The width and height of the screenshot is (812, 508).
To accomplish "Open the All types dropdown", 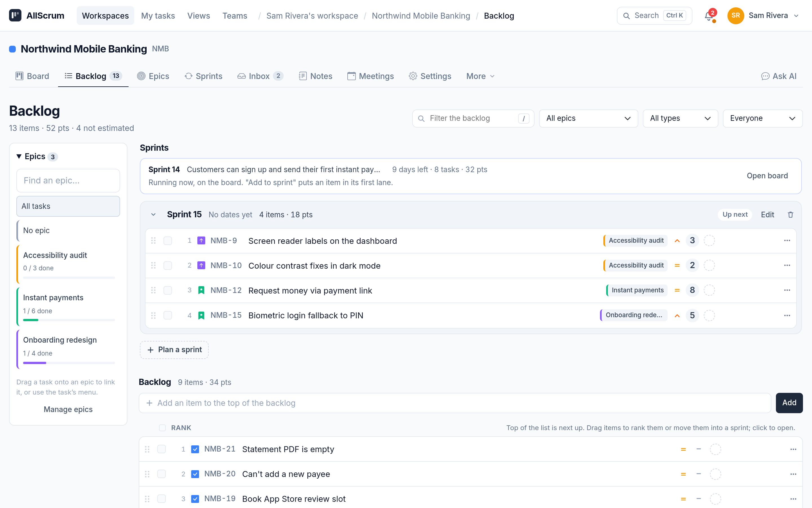I will pos(680,118).
